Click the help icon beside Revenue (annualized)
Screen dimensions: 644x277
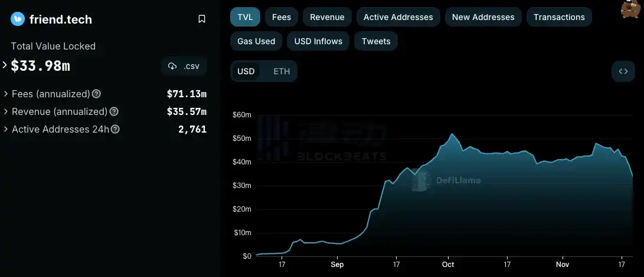point(114,111)
